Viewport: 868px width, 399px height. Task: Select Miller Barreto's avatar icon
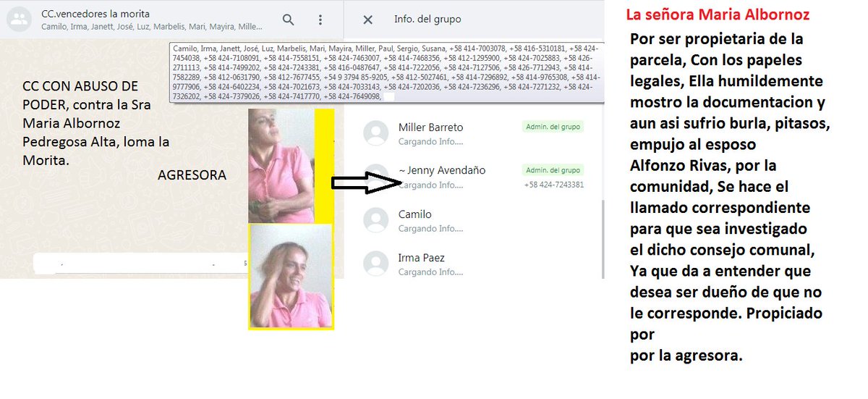375,133
